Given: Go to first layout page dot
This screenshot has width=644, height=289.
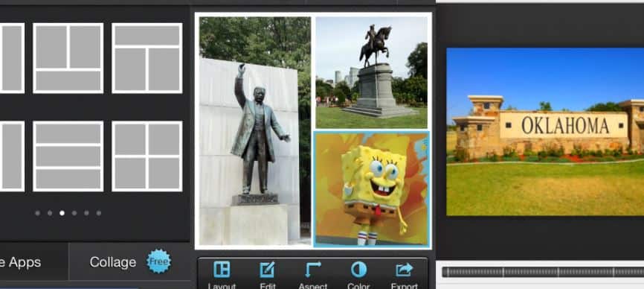Looking at the screenshot, I should [38, 213].
